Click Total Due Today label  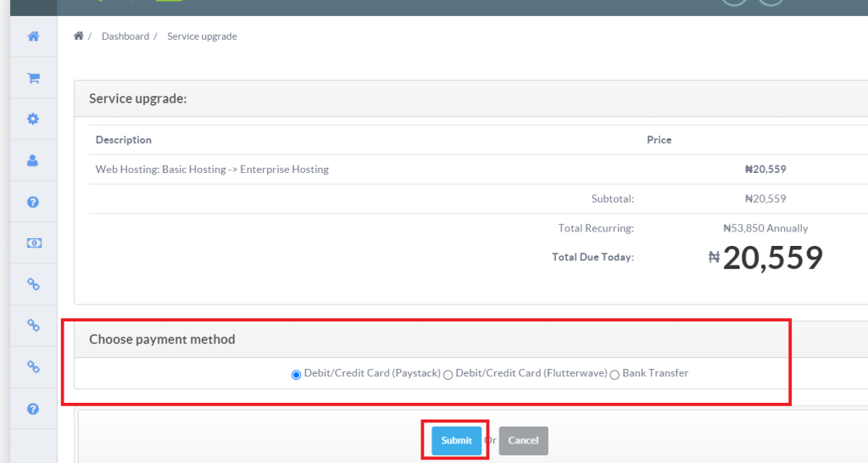593,257
